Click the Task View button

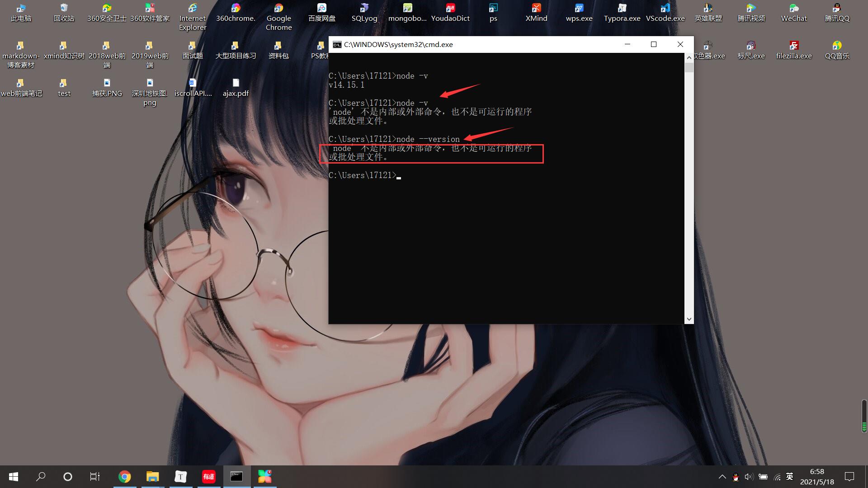coord(94,477)
